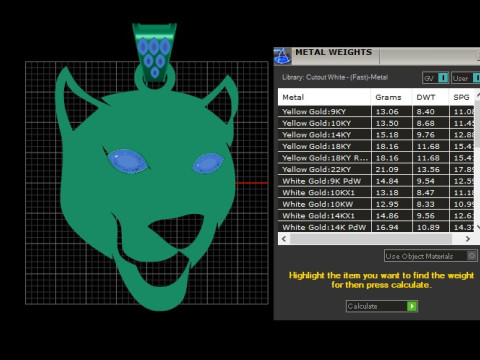Click the panther's left blue eye gem
This screenshot has height=360, width=480.
[x=128, y=161]
